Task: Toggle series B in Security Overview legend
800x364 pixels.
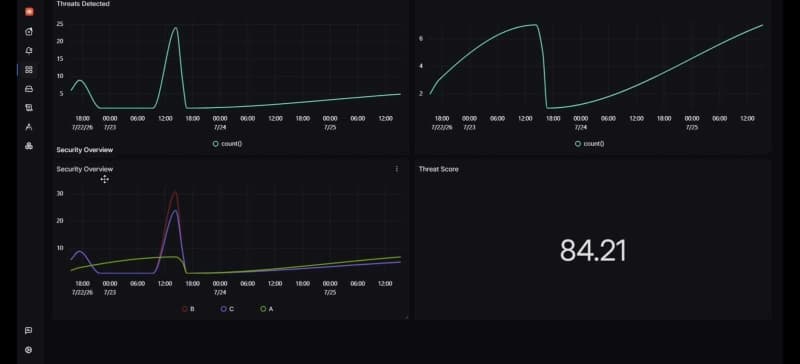Action: tap(188, 309)
